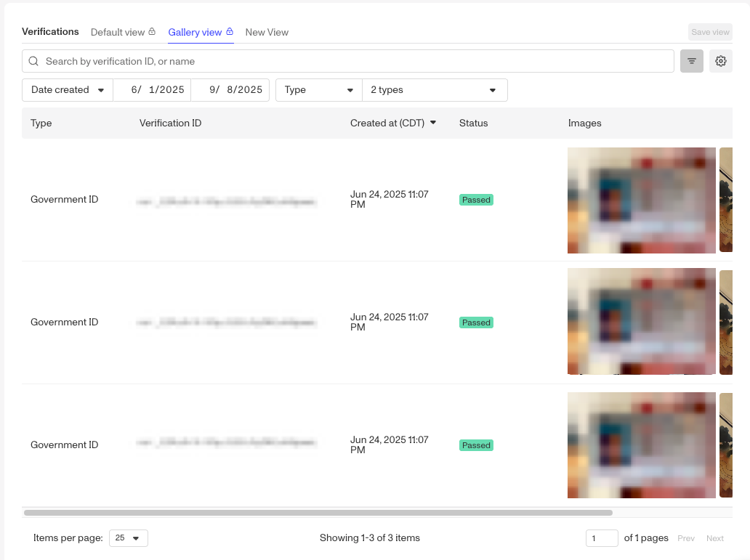Open table settings gear icon
Screen dimensions: 750x560
coord(721,61)
